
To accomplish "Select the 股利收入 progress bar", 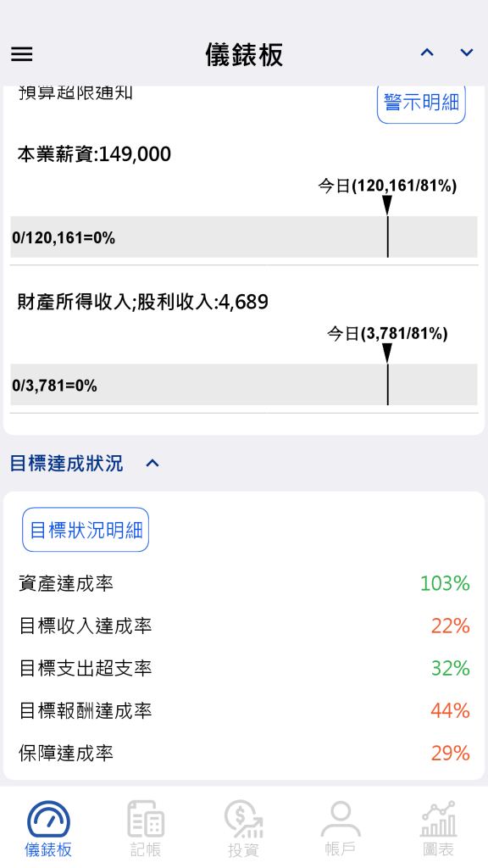I will 244,385.
